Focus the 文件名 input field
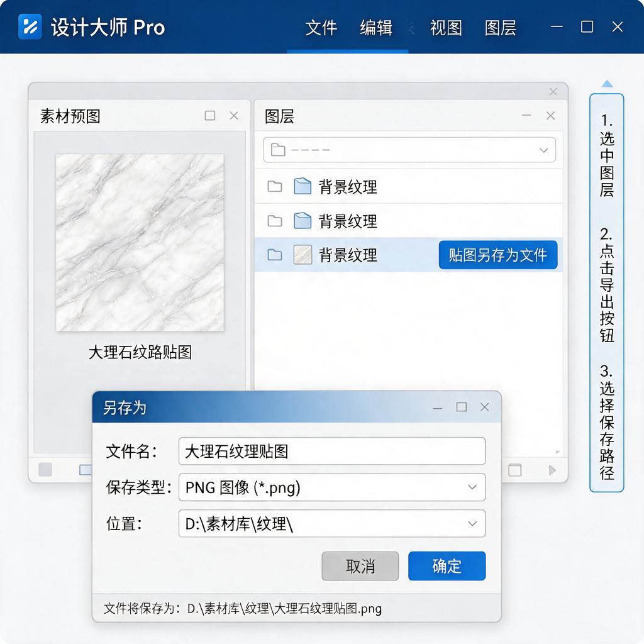644x644 pixels. pos(332,451)
